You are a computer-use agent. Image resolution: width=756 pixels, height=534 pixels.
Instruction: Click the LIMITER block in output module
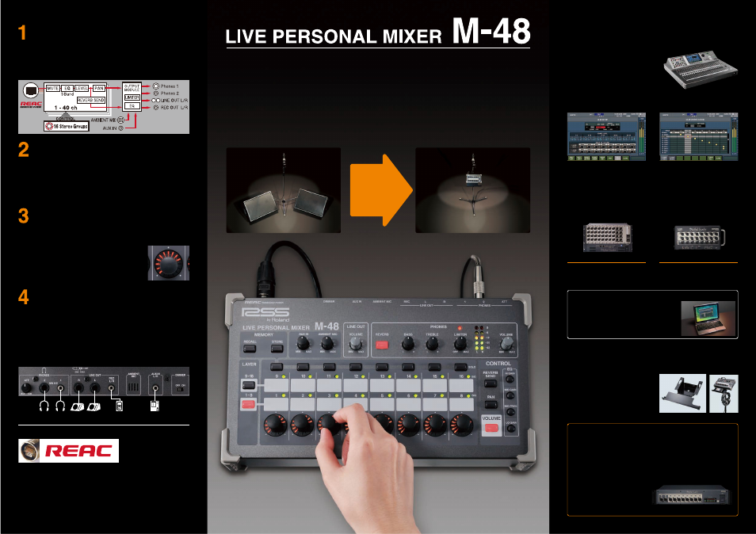click(132, 97)
